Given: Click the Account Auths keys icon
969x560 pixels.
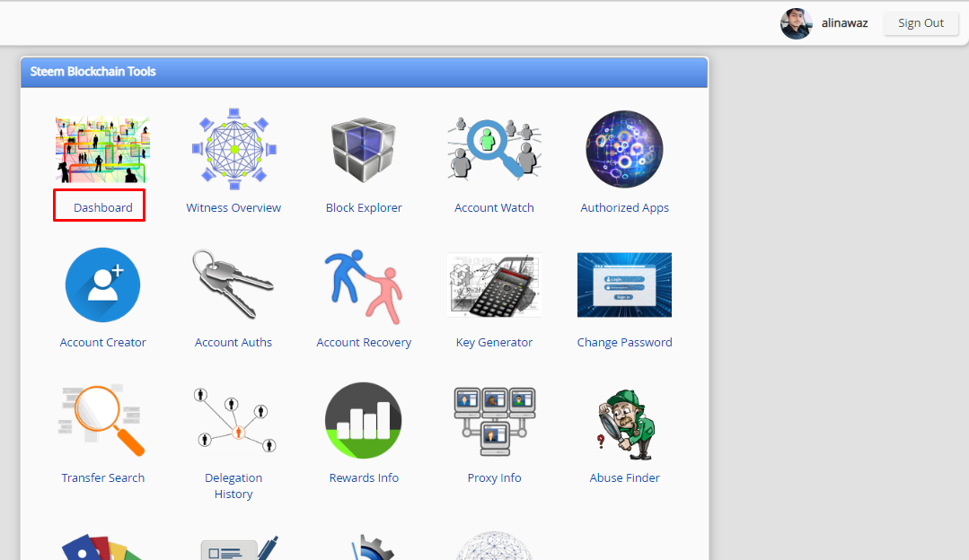Looking at the screenshot, I should pos(233,284).
